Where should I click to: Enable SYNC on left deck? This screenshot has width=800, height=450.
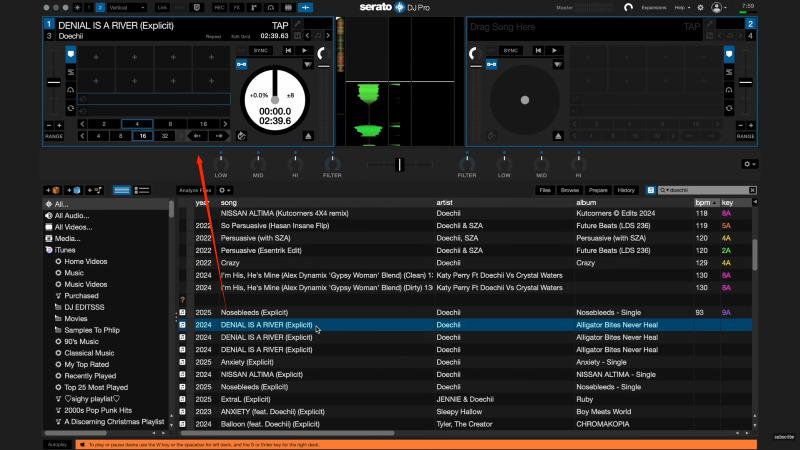(x=261, y=51)
